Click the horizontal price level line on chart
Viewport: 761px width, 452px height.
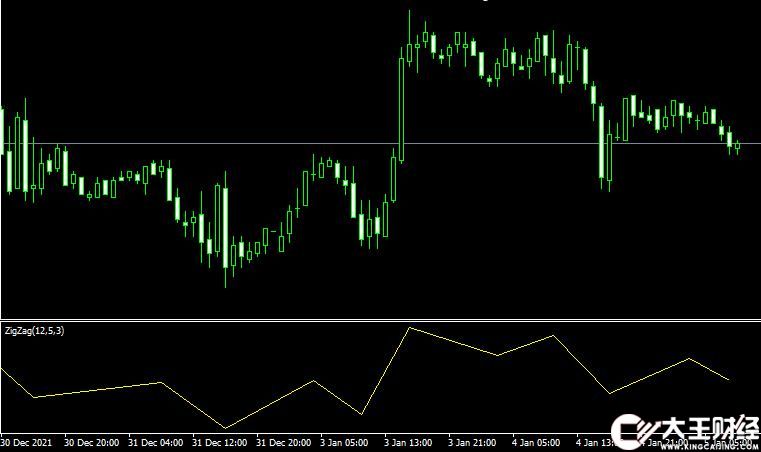coord(380,144)
